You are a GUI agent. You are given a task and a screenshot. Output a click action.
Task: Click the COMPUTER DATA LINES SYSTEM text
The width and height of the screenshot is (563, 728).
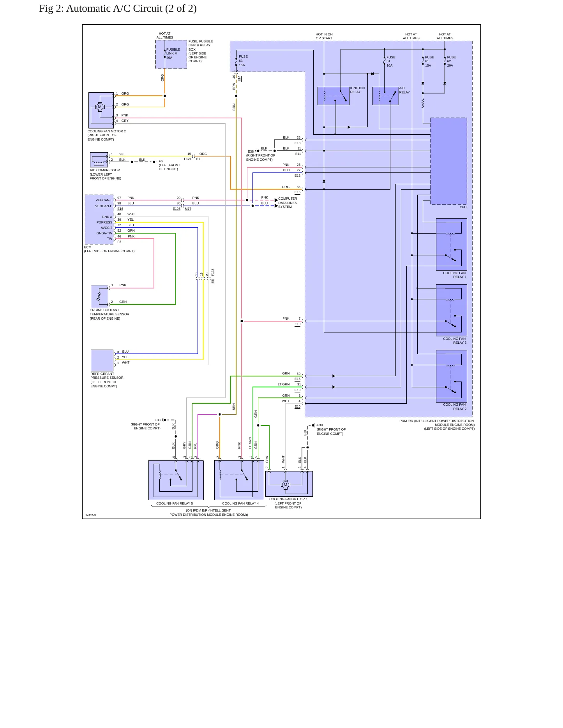(x=288, y=203)
